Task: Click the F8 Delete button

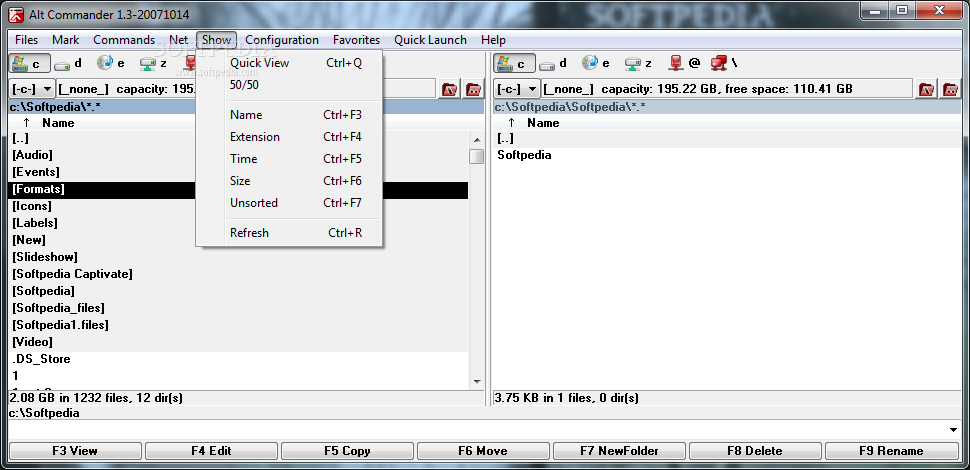Action: point(755,451)
